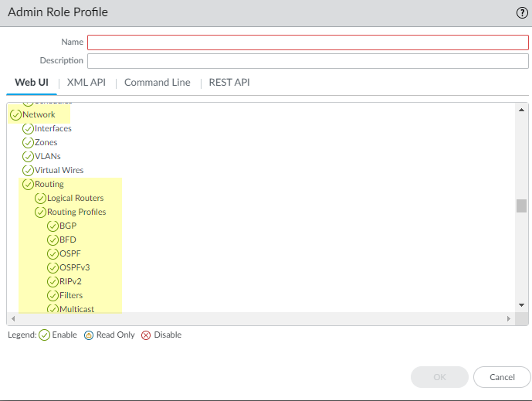Toggle the Zones permission status icon
This screenshot has width=532, height=401.
coord(28,143)
